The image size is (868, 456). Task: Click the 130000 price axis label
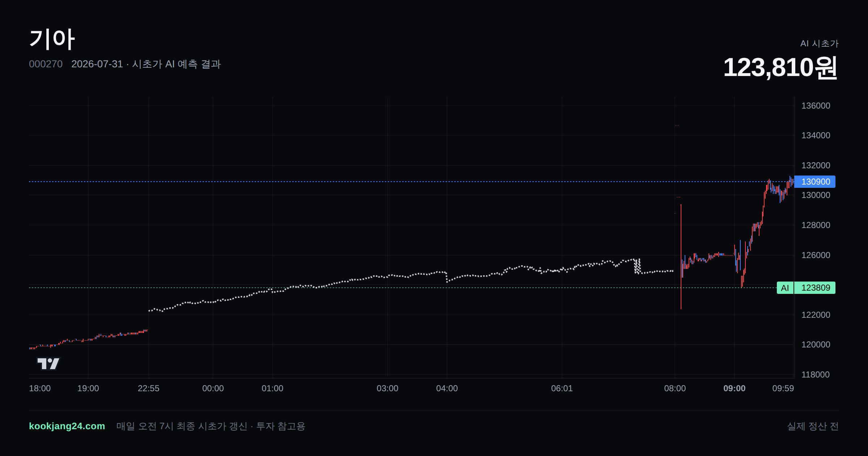click(x=816, y=195)
